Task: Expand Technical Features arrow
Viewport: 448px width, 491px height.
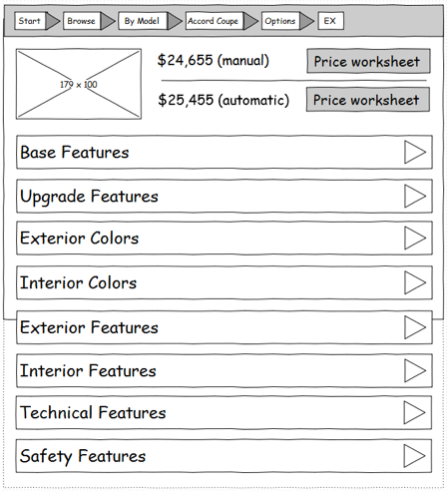Action: click(414, 412)
